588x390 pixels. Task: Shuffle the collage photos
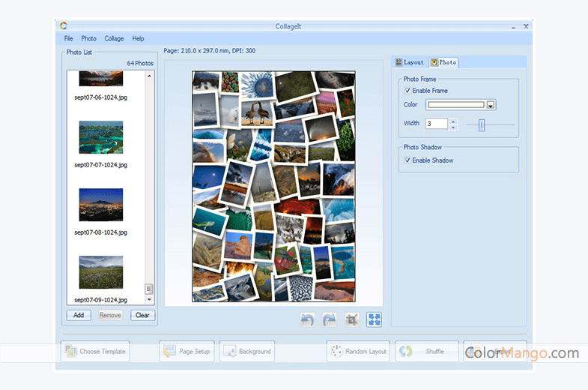click(427, 351)
